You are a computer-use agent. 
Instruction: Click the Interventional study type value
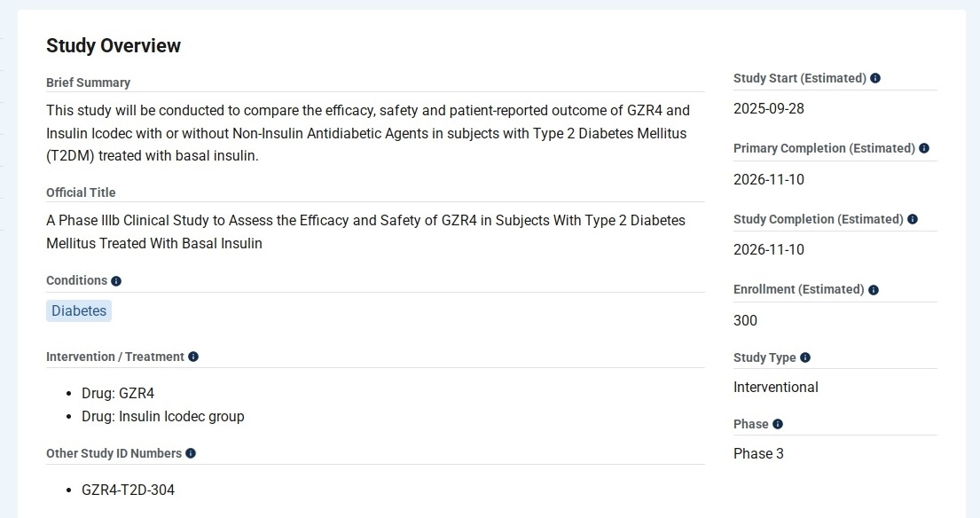(776, 387)
